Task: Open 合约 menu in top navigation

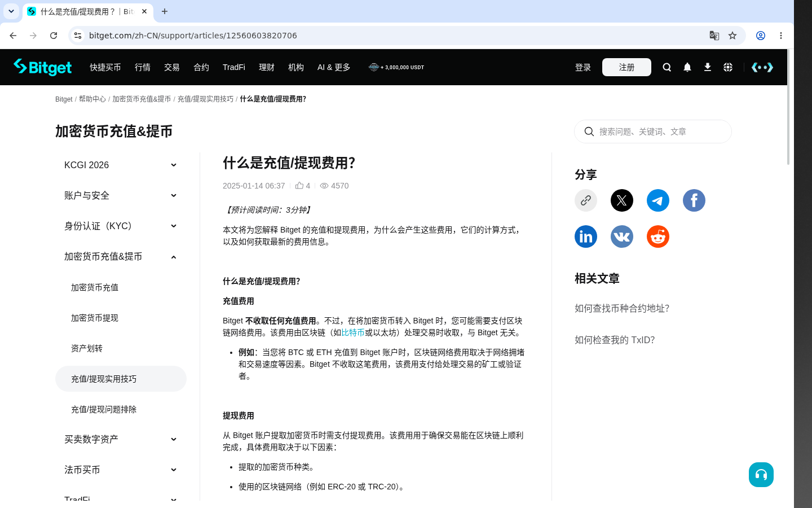Action: (201, 67)
